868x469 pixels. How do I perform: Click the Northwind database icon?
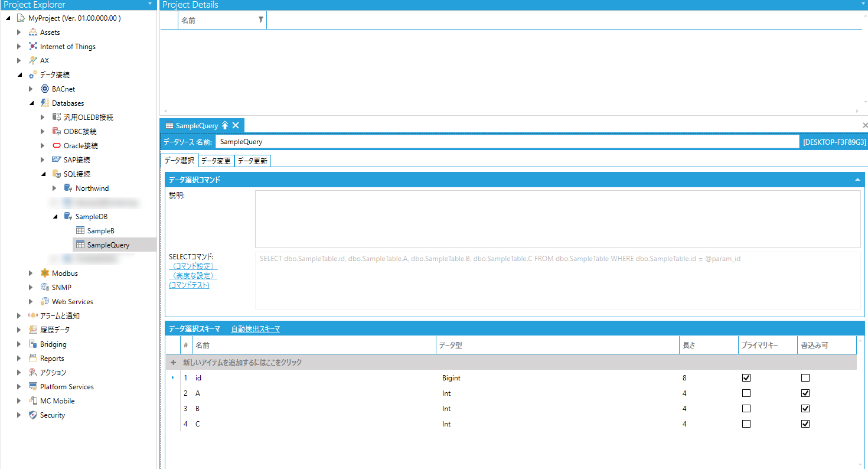(68, 188)
